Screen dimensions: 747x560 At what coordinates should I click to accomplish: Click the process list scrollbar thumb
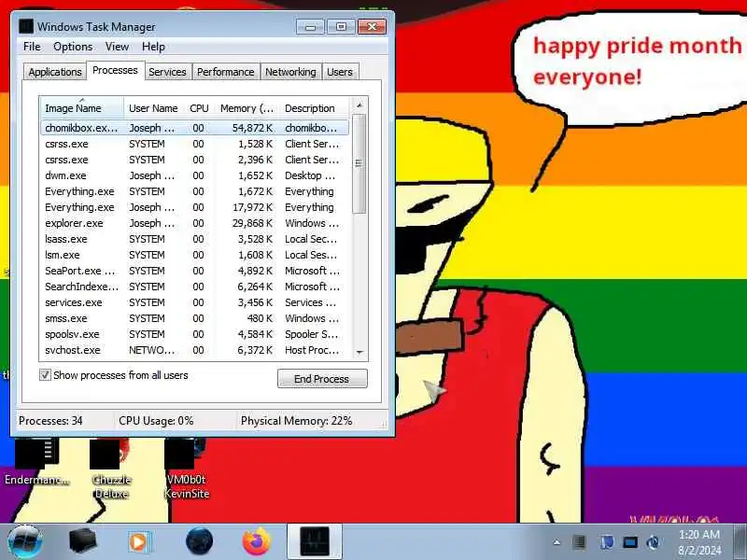[359, 163]
